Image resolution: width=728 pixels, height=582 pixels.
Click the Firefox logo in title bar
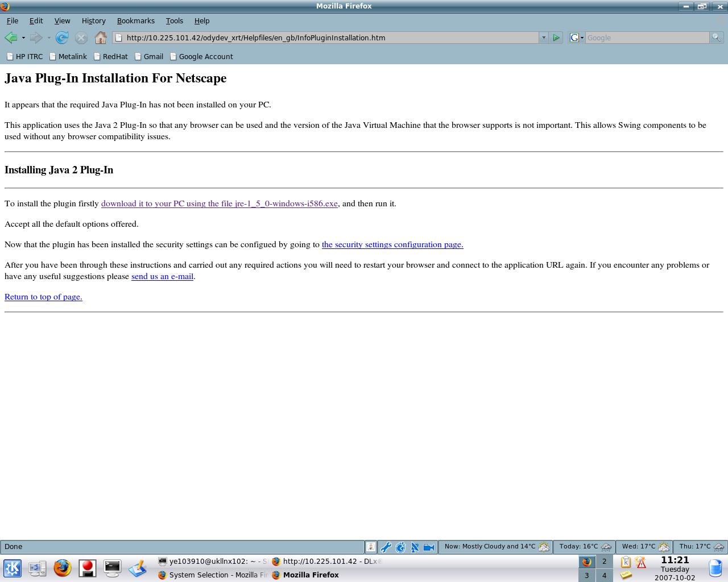tap(5, 6)
